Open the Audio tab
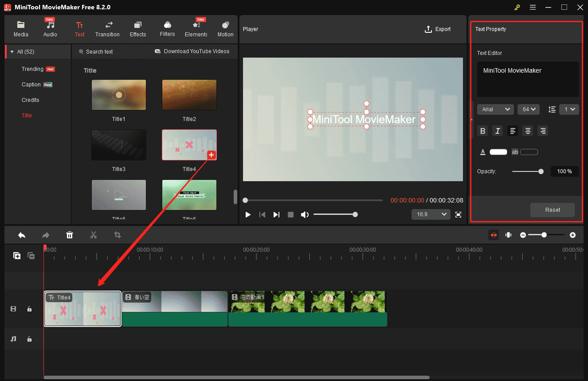 (50, 29)
